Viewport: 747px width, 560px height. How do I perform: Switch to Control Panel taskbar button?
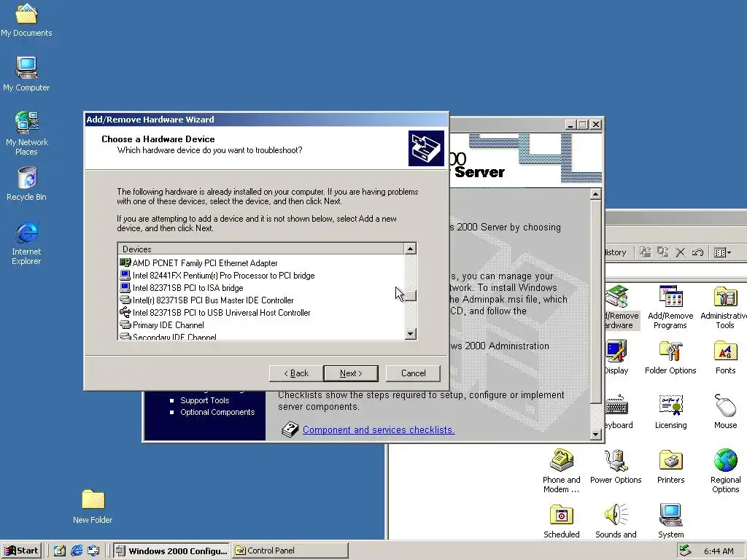pyautogui.click(x=290, y=551)
